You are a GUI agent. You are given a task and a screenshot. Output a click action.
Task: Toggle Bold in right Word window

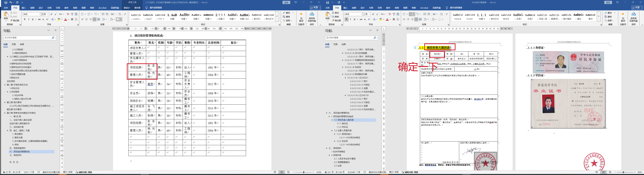coord(347,19)
